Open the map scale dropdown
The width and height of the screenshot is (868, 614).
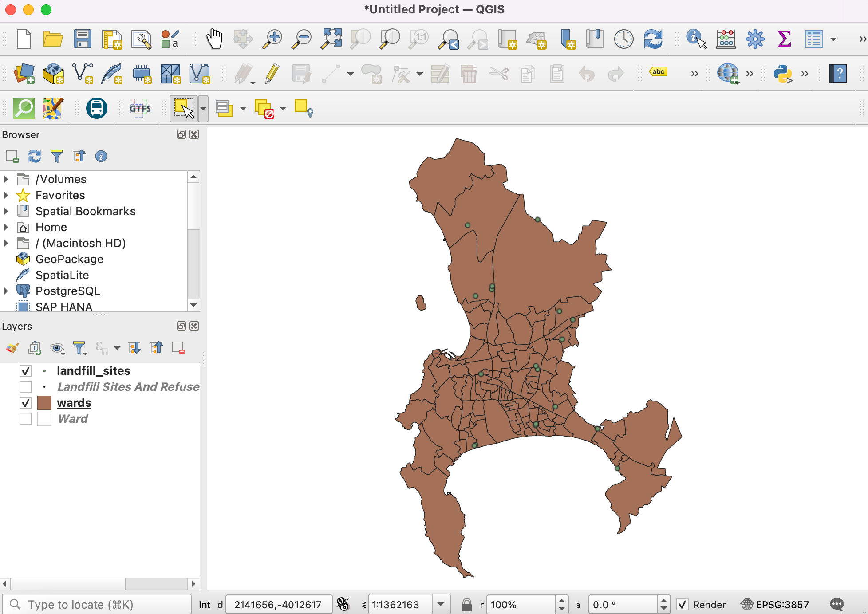pos(441,604)
